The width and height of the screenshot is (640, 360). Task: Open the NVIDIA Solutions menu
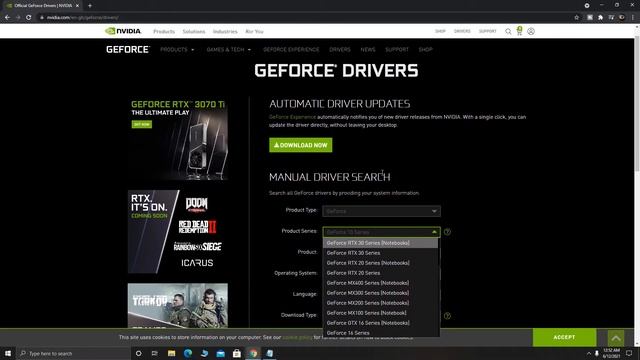pyautogui.click(x=193, y=31)
